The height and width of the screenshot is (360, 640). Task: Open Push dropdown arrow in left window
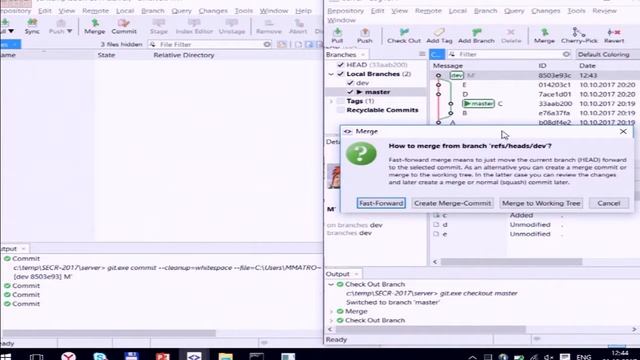tap(69, 31)
